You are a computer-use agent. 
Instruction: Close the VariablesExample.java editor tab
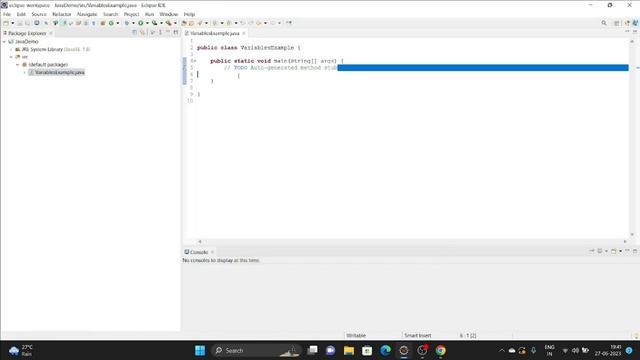(244, 33)
